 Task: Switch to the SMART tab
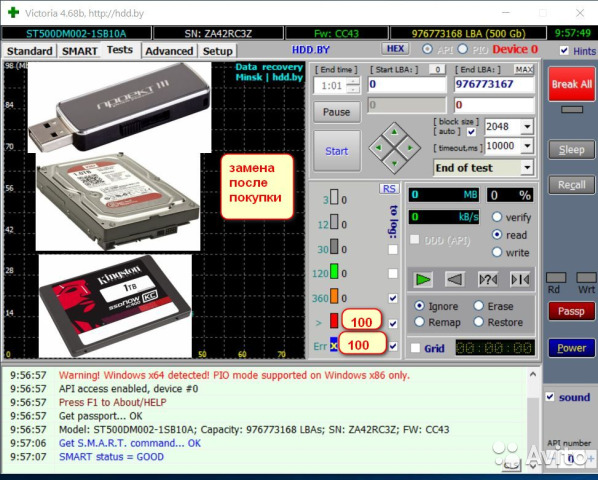click(x=80, y=51)
